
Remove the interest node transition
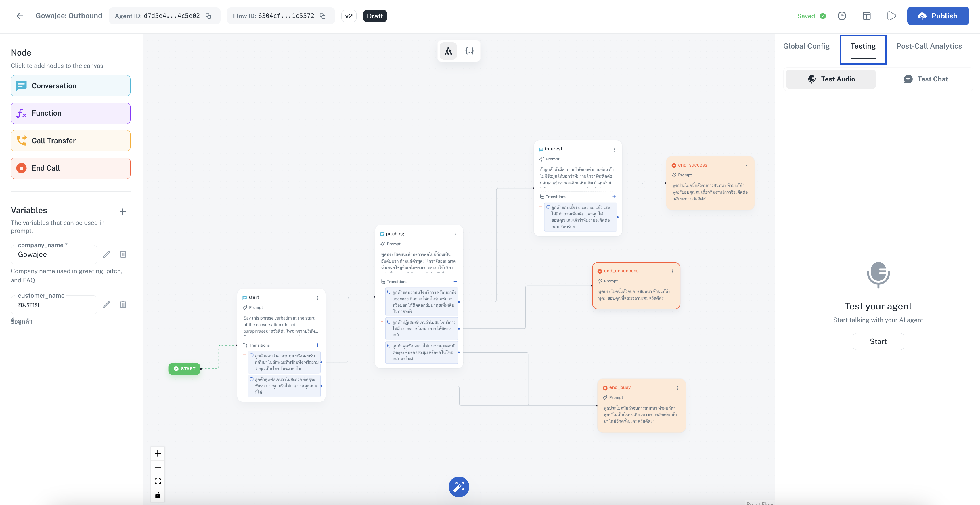coord(541,206)
